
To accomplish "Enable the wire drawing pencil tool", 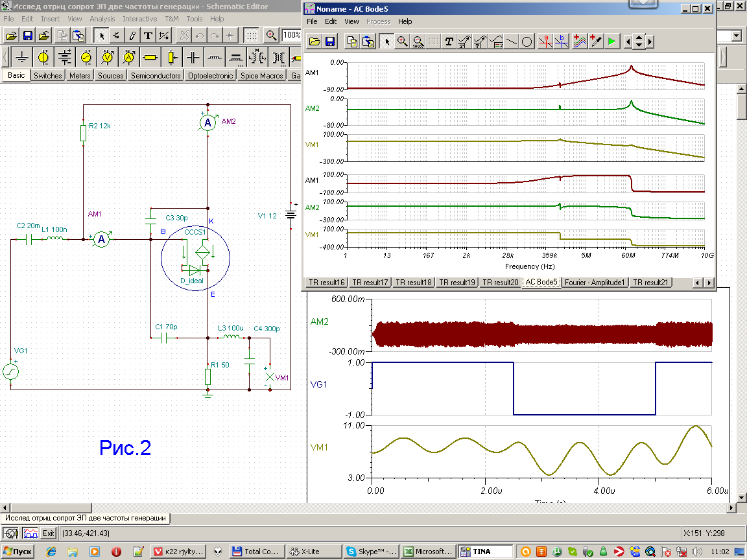I will coord(132,35).
